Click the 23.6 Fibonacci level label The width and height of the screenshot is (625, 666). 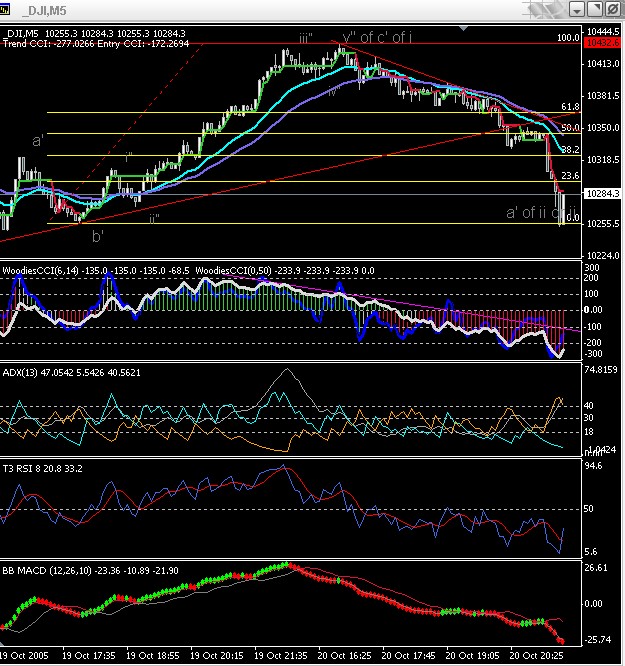[x=570, y=175]
